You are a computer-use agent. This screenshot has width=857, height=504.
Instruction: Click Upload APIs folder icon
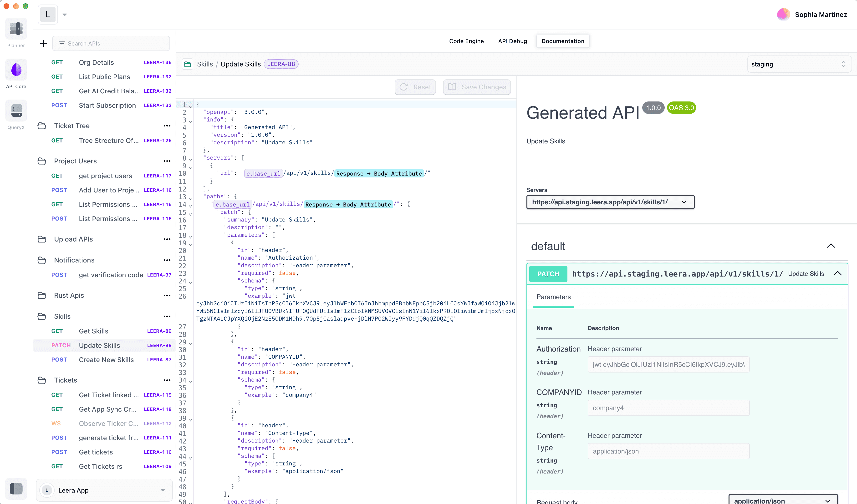pos(42,239)
